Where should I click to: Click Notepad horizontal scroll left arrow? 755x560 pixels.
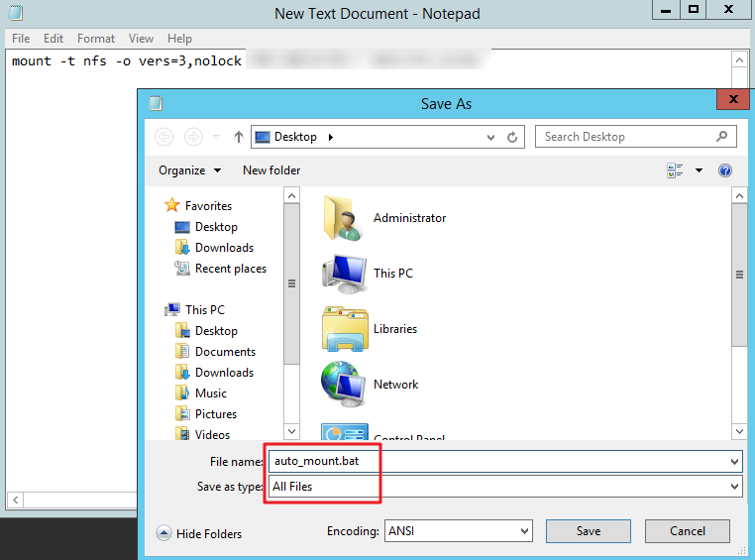click(x=16, y=500)
